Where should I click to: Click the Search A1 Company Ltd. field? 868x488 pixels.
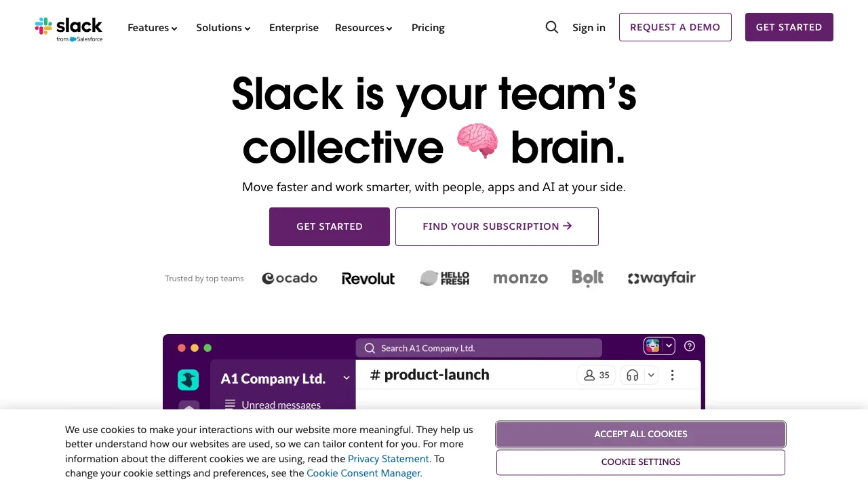click(x=479, y=348)
